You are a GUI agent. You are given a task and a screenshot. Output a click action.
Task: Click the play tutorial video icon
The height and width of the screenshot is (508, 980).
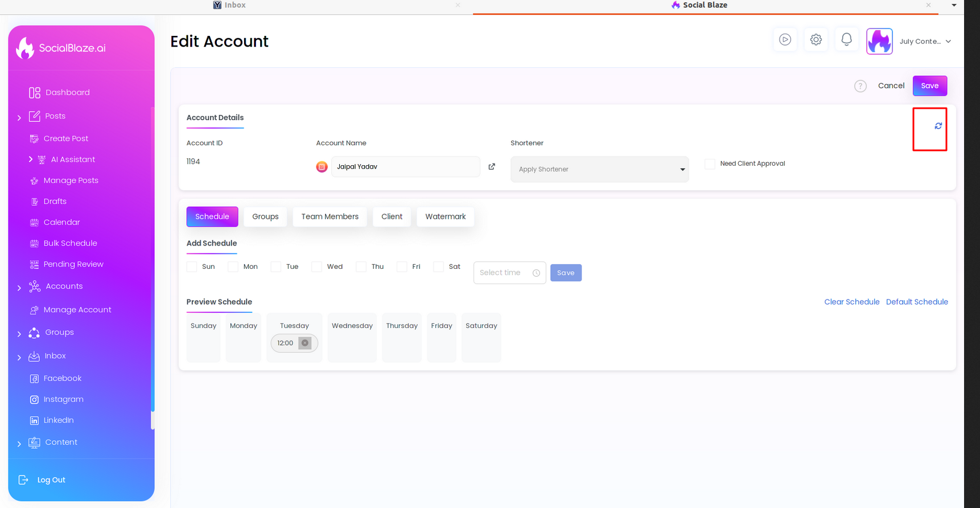point(785,39)
